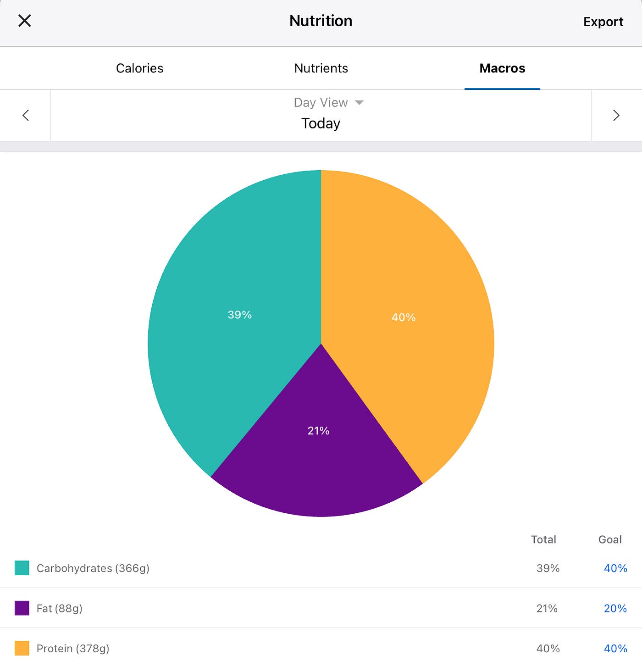Tap the orange 40% protein pie slice
The width and height of the screenshot is (642, 672).
pos(404,317)
